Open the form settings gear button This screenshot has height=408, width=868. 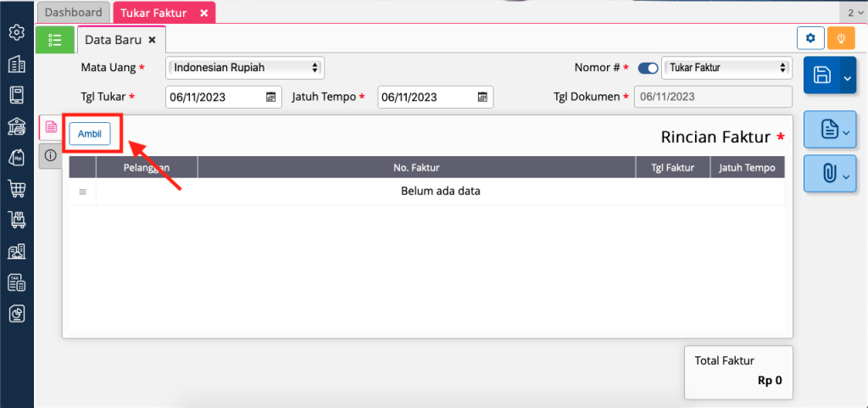tap(811, 38)
